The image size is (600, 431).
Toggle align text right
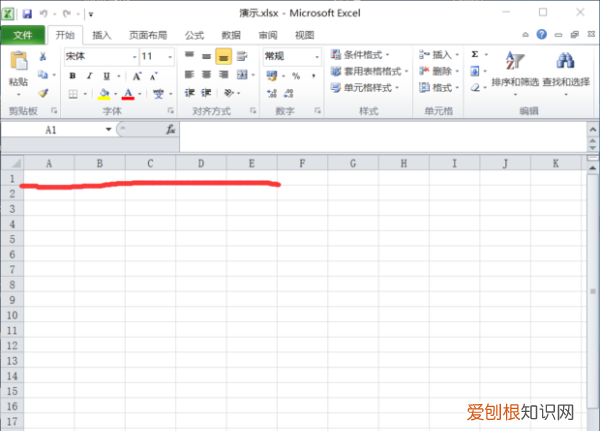(x=223, y=74)
